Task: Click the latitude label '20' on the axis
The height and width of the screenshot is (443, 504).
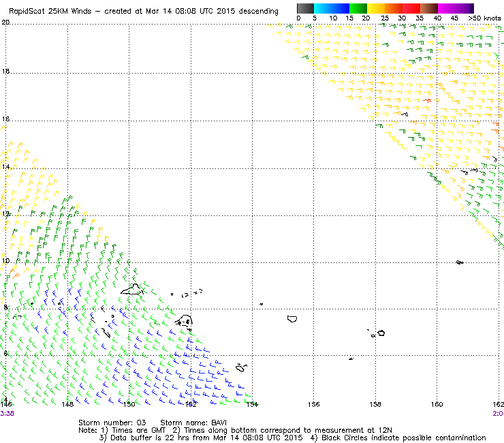Action: point(5,22)
